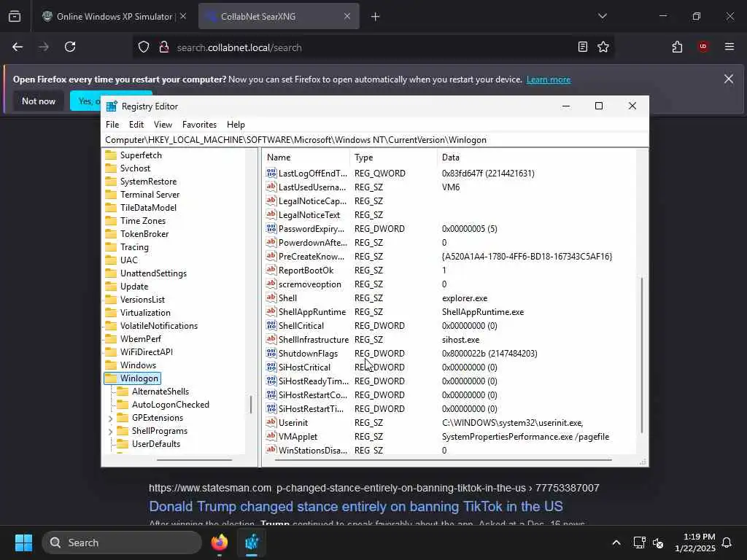
Task: Click the registry path address bar
Action: click(374, 140)
